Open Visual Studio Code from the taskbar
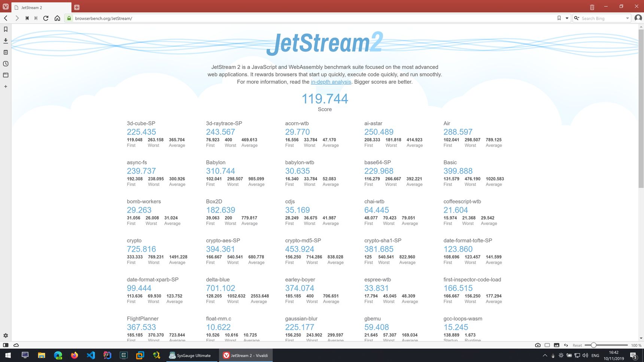 91,355
